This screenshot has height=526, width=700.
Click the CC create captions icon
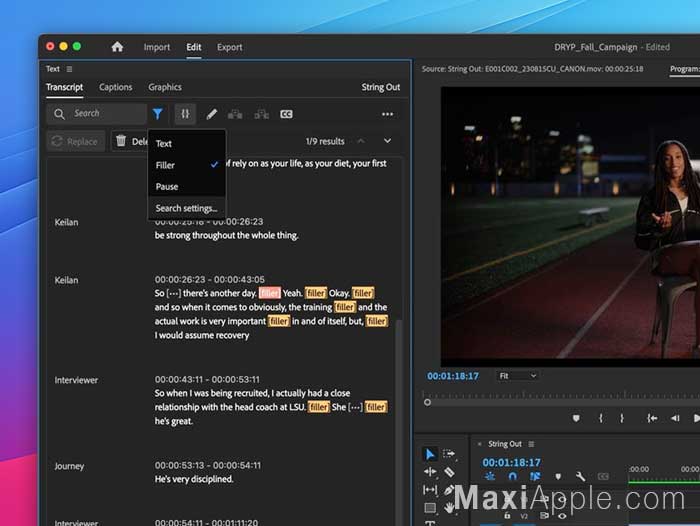[x=286, y=114]
